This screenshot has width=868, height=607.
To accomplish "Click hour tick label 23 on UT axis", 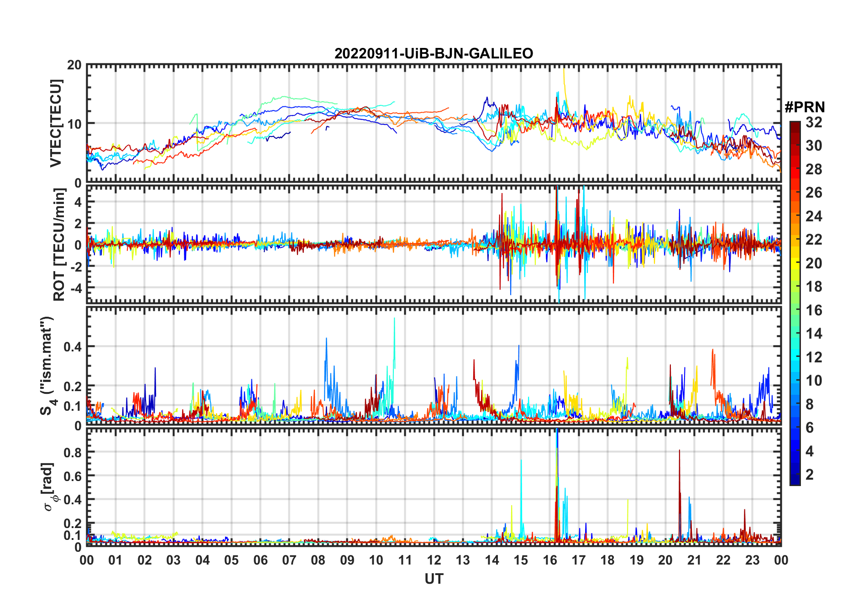I will [752, 560].
